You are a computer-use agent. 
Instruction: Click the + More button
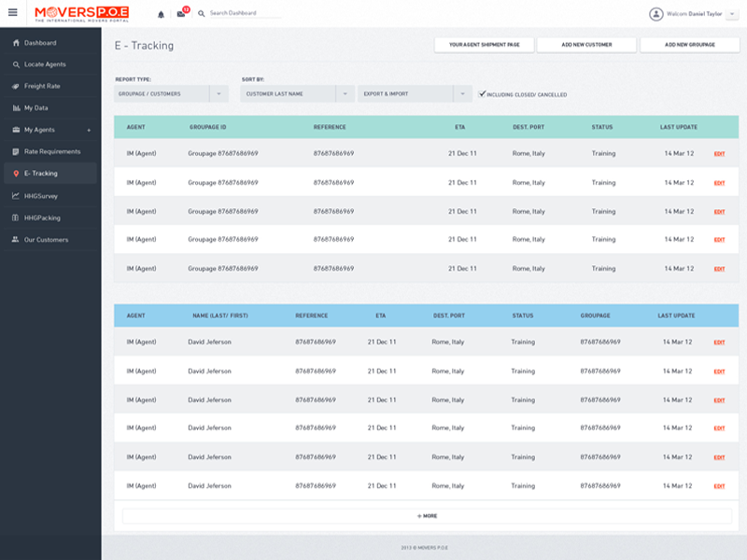tap(427, 515)
